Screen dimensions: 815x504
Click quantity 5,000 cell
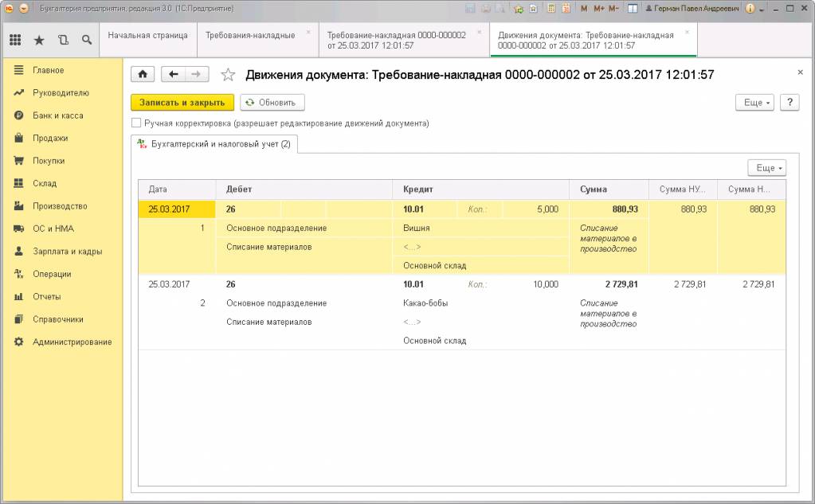[x=548, y=209]
